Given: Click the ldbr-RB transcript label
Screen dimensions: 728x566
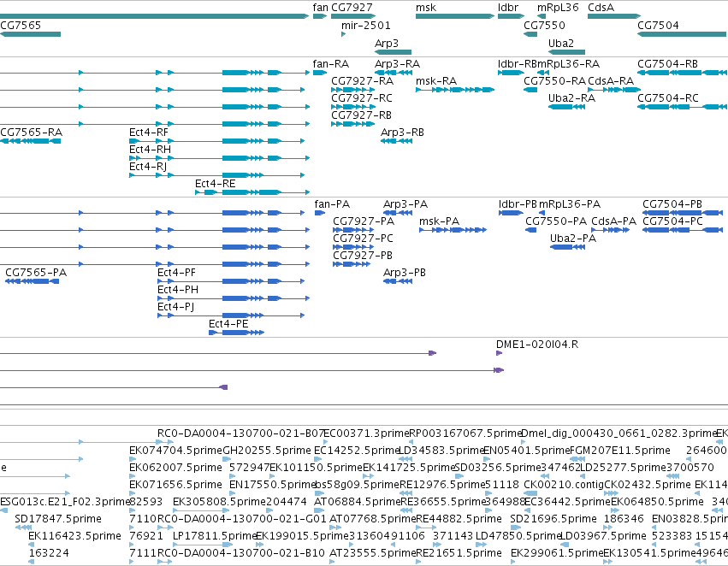Looking at the screenshot, I should (x=518, y=64).
